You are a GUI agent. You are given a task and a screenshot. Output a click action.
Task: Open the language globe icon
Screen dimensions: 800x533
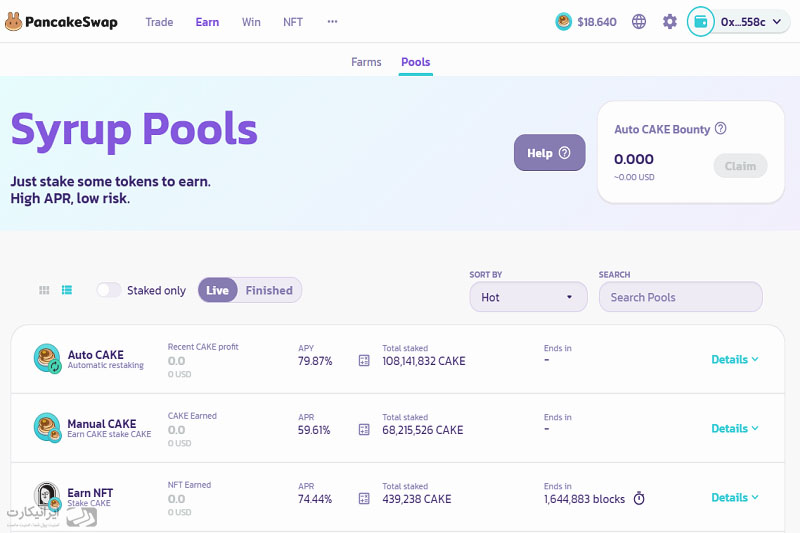[x=639, y=21]
